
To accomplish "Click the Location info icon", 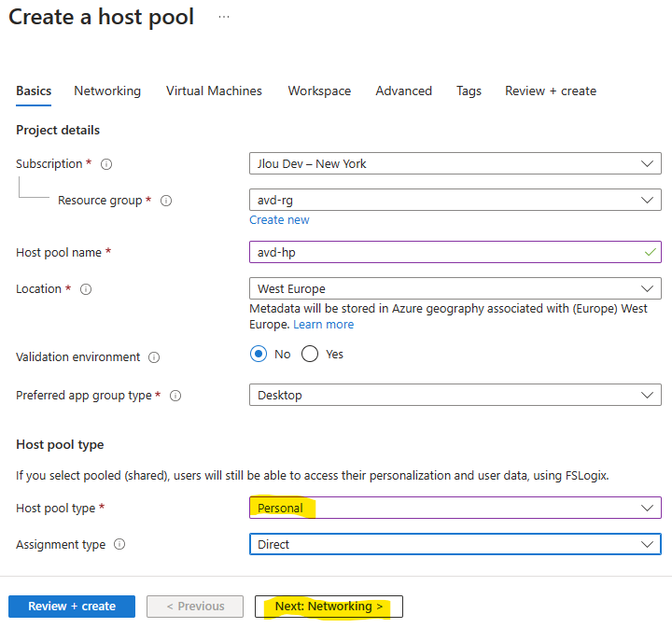I will coord(86,289).
